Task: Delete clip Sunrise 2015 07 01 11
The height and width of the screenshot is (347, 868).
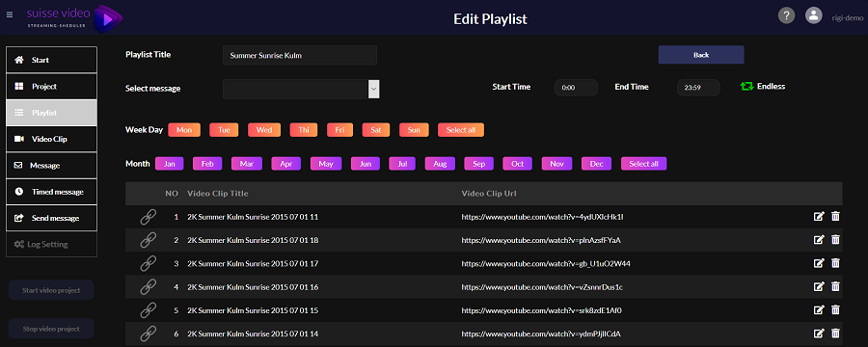Action: [835, 217]
